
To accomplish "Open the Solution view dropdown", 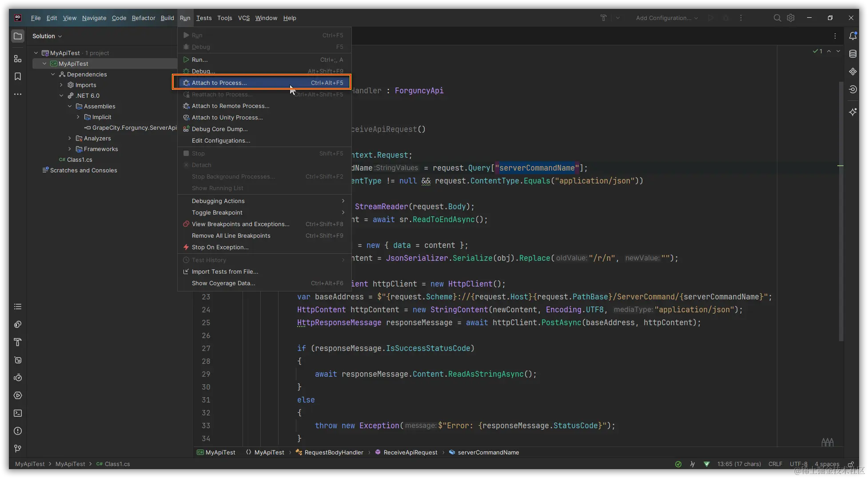I will (x=47, y=36).
